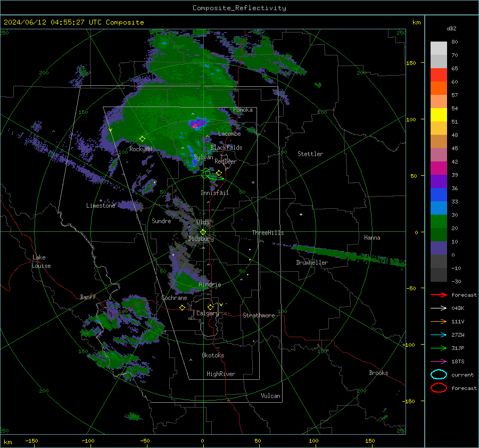
Task: Click the Airdrie city label
Action: [210, 284]
